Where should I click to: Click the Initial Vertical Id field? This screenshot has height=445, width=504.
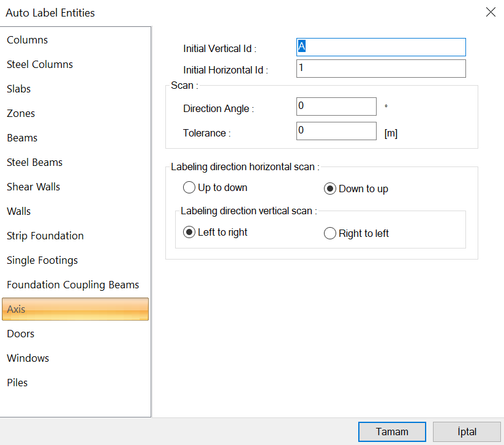380,47
